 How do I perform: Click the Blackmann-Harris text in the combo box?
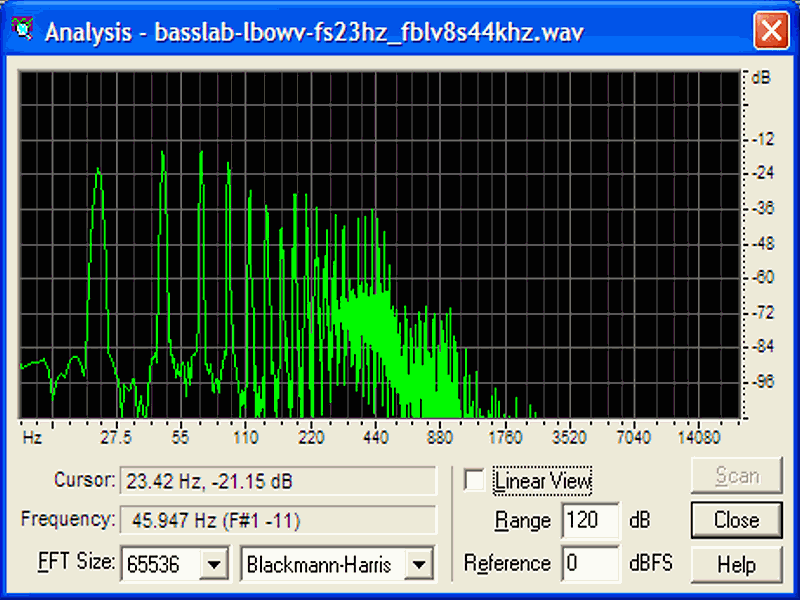coord(319,565)
